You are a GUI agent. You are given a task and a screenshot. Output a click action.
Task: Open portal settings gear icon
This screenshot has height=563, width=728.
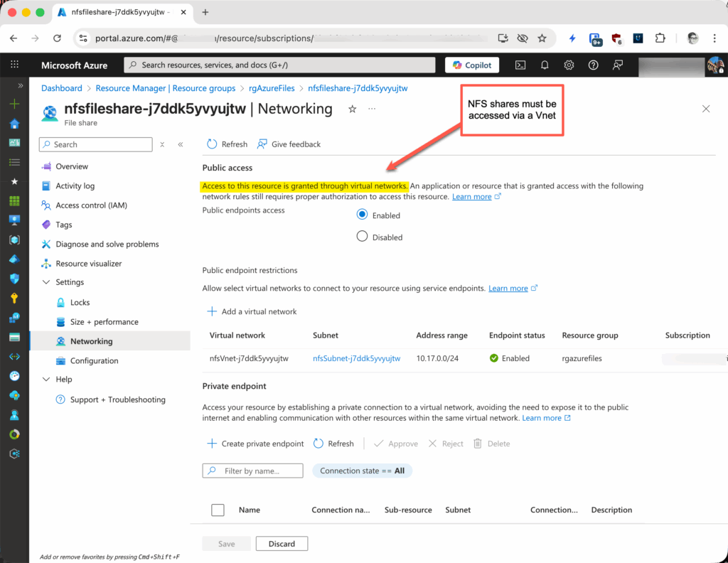pyautogui.click(x=569, y=65)
